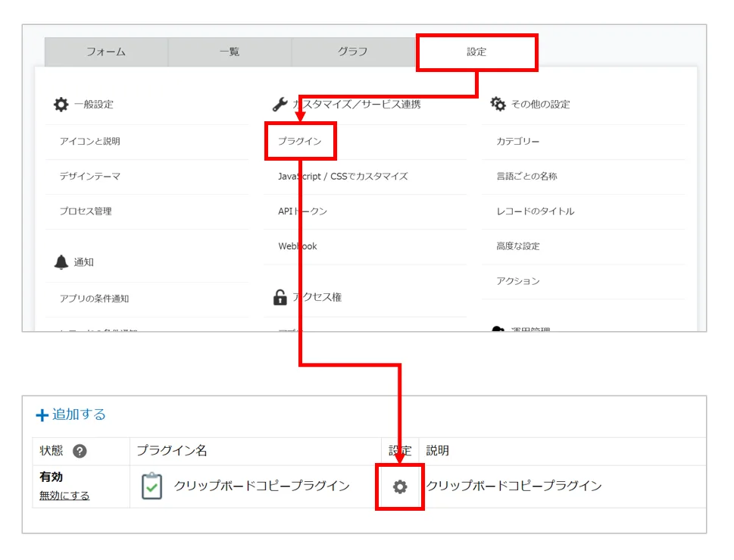Click the 一般設定 section heading
The image size is (734, 560).
coord(94,105)
